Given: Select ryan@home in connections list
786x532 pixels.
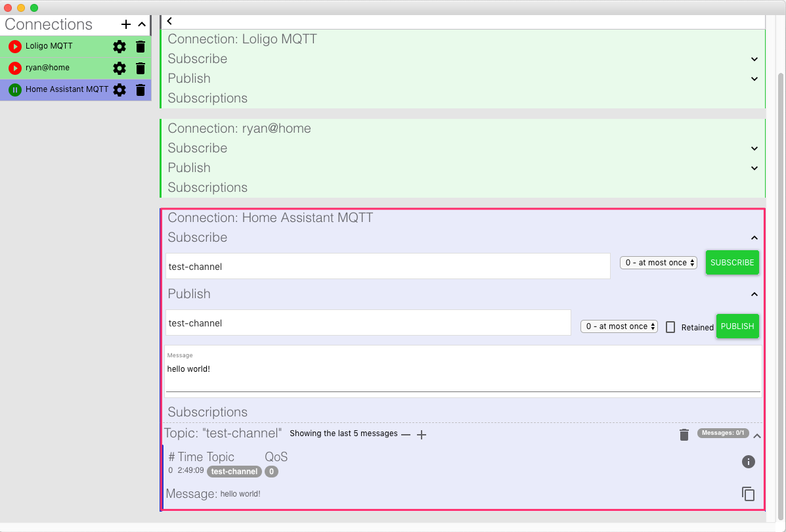Looking at the screenshot, I should click(48, 68).
